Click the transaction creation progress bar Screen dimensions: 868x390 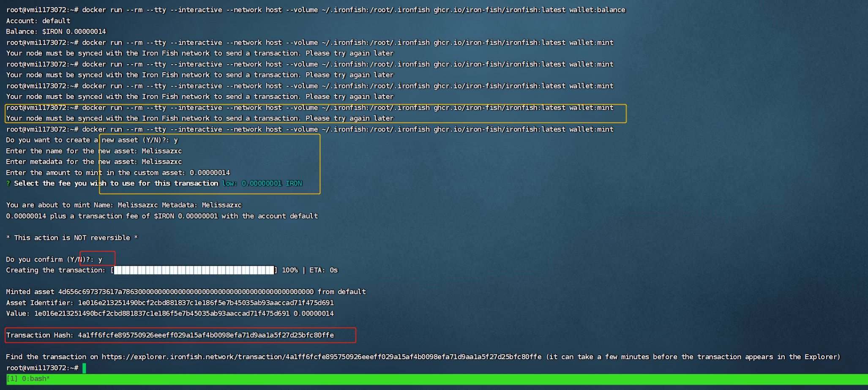pyautogui.click(x=194, y=270)
